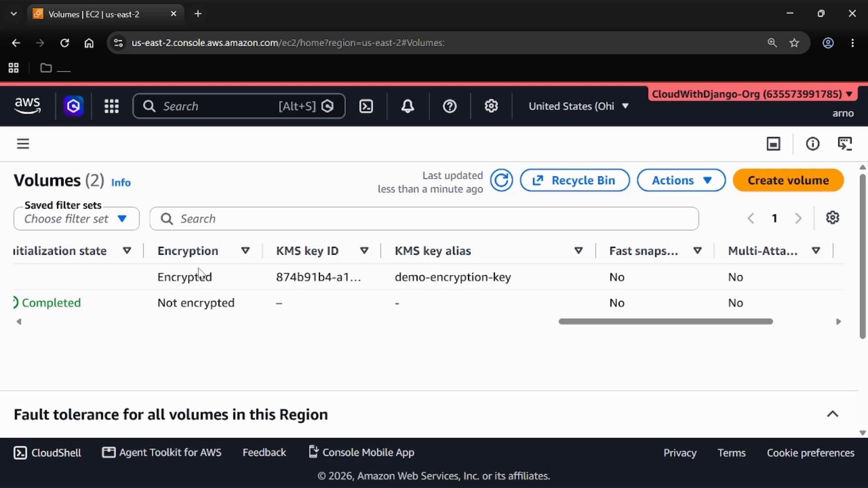The width and height of the screenshot is (868, 488).
Task: Click the Create volume button
Action: point(788,180)
